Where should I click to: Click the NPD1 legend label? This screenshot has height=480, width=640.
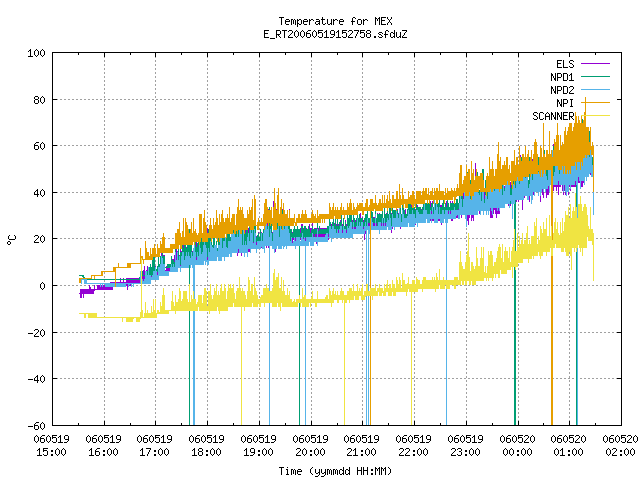562,77
